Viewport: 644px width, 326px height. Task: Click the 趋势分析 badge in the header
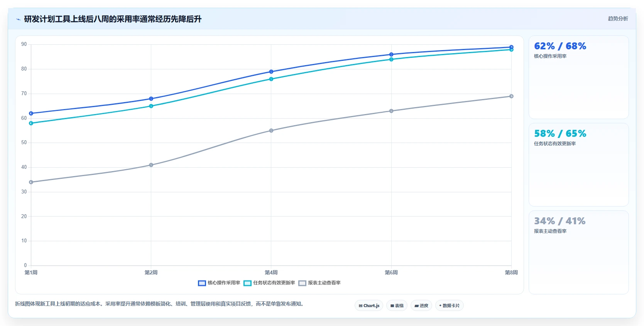click(x=618, y=18)
